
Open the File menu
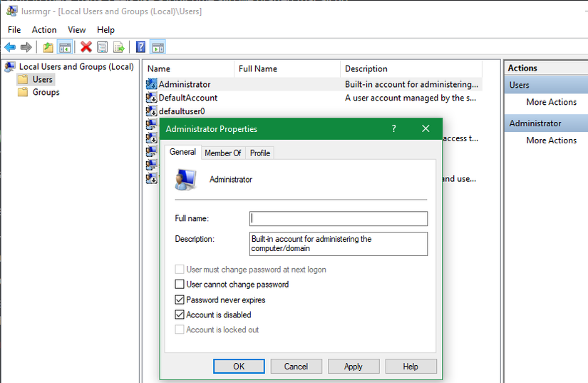coord(14,30)
